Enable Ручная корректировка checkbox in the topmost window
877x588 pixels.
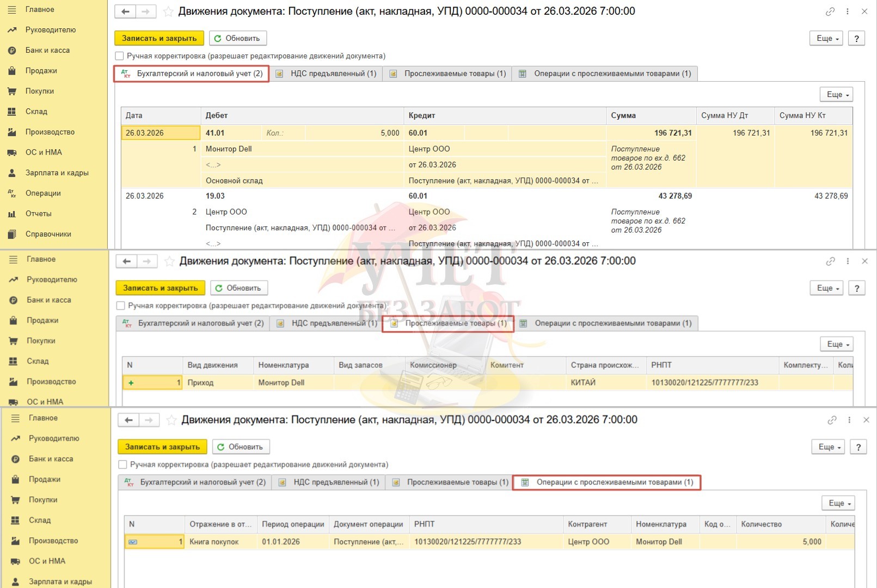(120, 56)
